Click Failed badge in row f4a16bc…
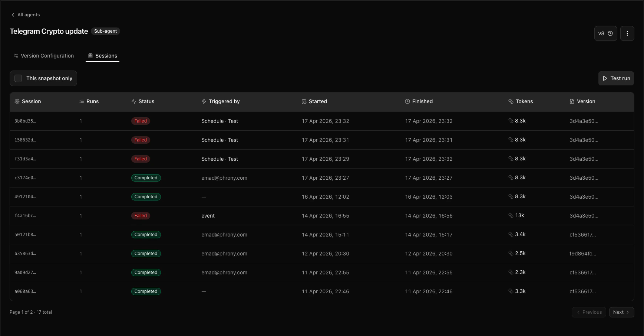This screenshot has height=336, width=644. [141, 216]
